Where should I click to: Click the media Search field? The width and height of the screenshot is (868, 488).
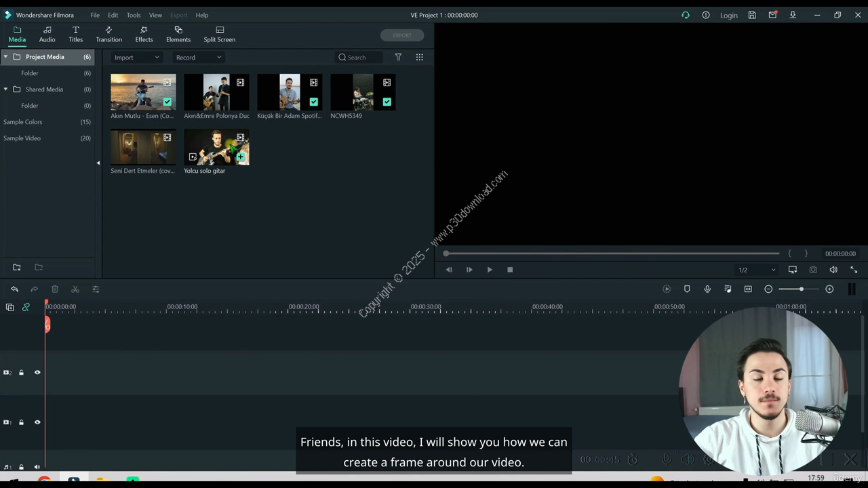pyautogui.click(x=359, y=58)
